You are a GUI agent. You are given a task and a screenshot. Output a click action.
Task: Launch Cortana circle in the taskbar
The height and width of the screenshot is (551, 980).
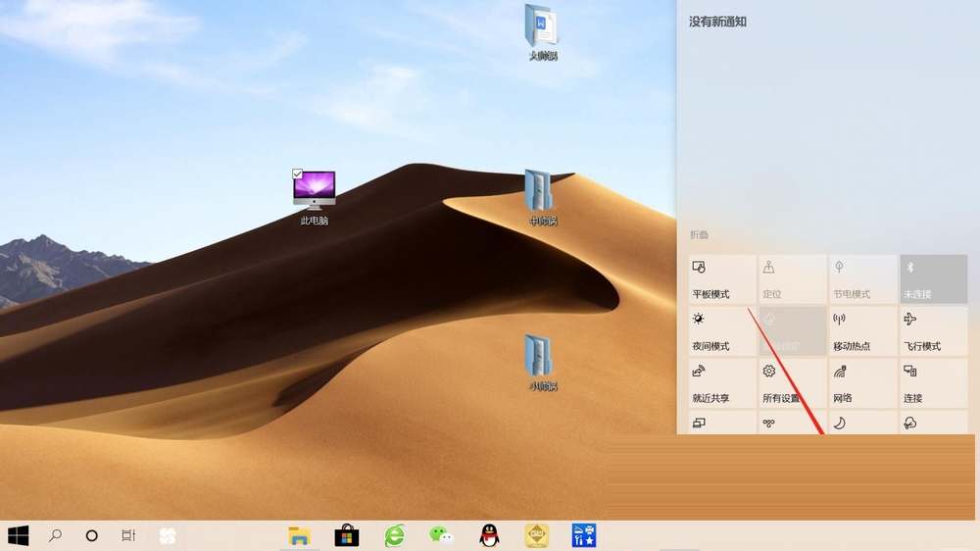91,535
